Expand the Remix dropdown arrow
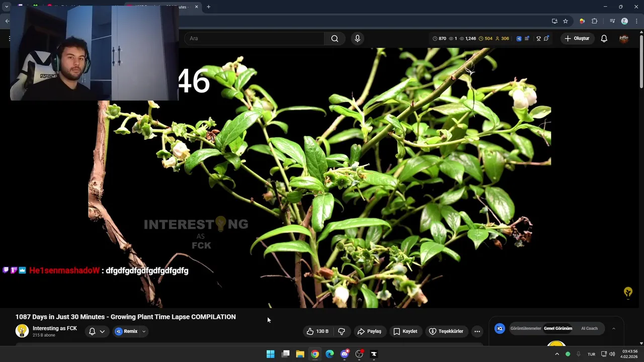Screen dimensions: 644x362 point(144,331)
